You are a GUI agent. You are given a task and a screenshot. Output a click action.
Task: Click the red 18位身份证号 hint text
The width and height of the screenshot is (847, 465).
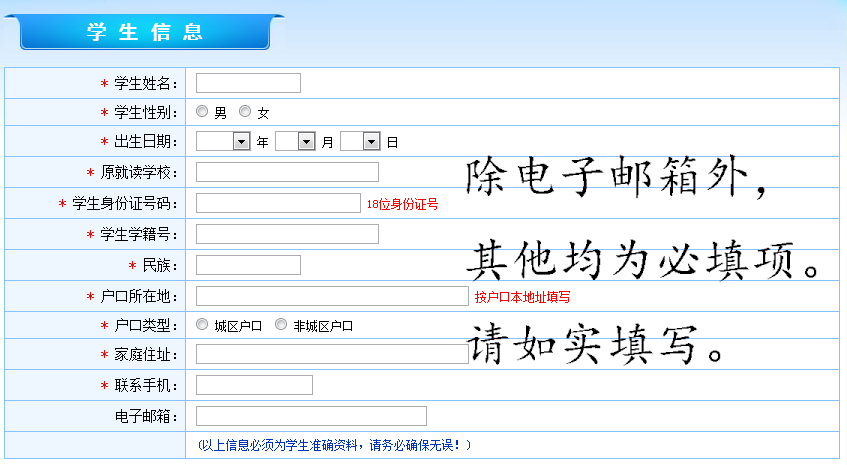tap(402, 204)
